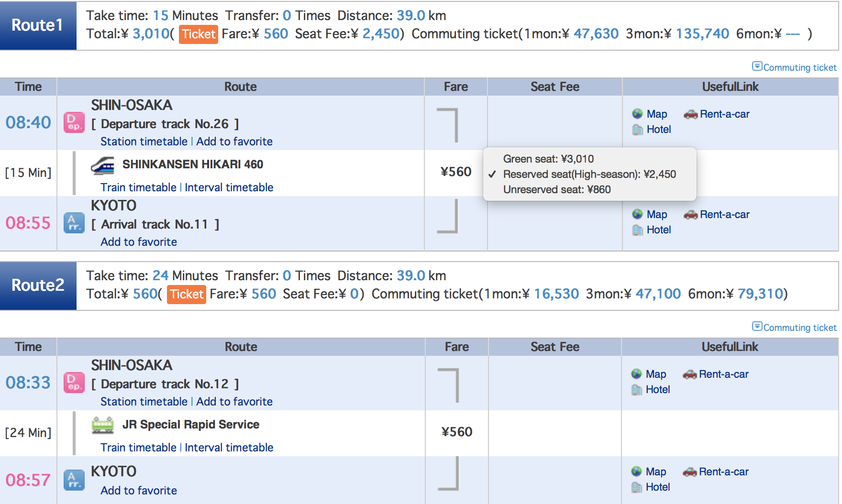
Task: Choose Unreserved seat ¥860 from popup
Action: click(x=557, y=190)
